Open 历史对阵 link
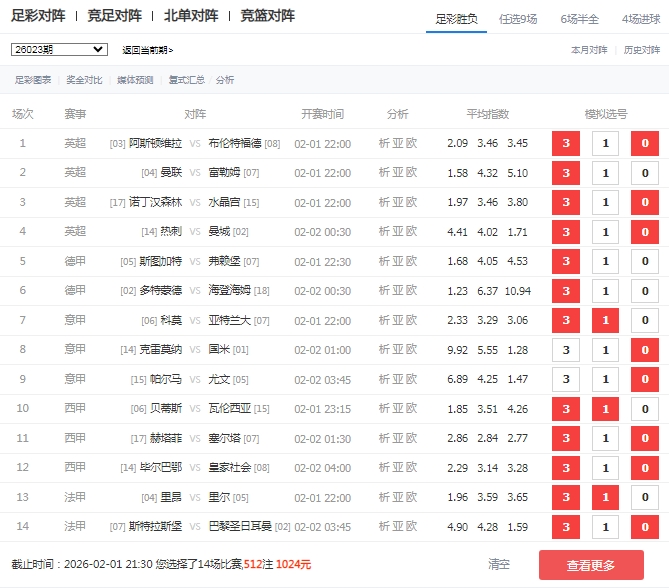 click(x=641, y=49)
